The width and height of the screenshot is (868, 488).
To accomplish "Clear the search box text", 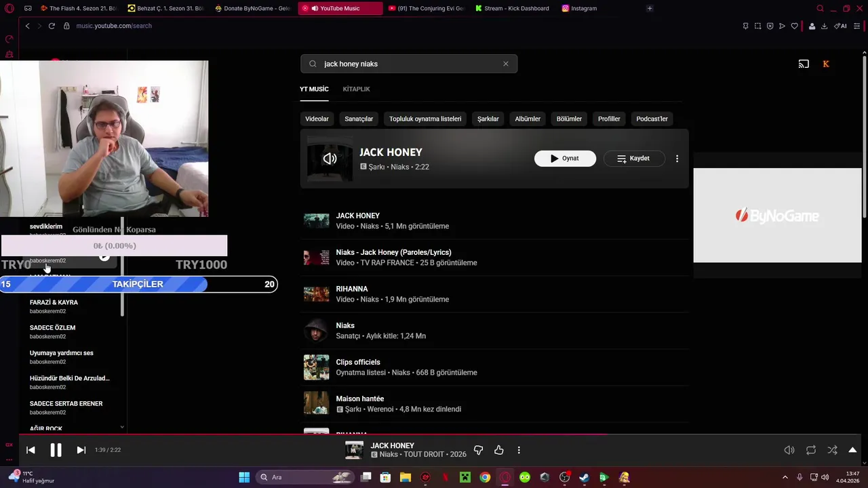I will pyautogui.click(x=505, y=64).
